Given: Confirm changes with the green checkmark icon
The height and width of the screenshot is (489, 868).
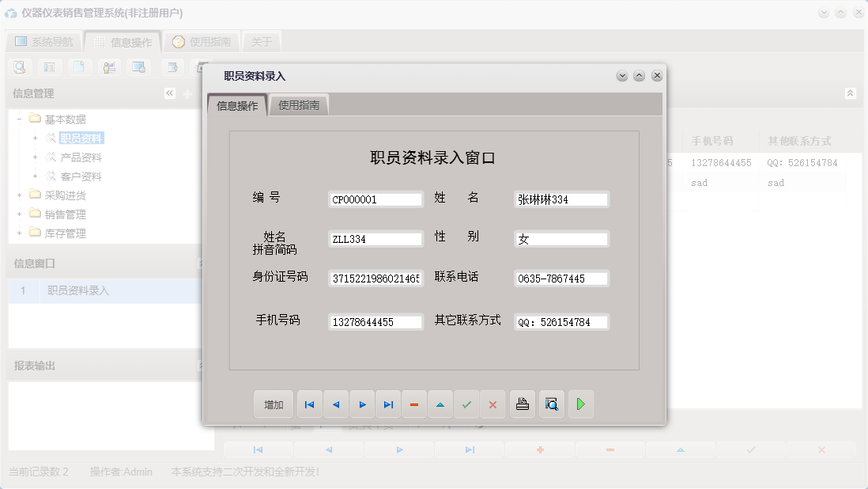Looking at the screenshot, I should pos(466,404).
